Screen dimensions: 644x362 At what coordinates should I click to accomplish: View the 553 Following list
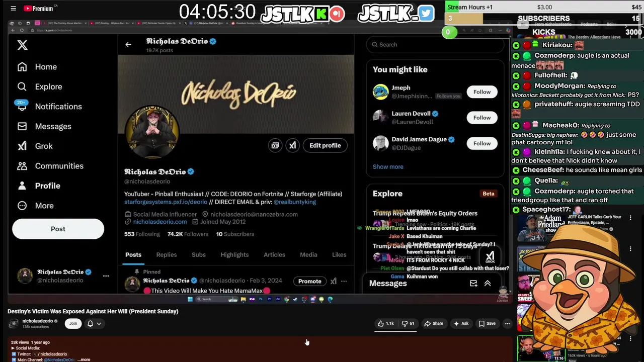tap(142, 234)
